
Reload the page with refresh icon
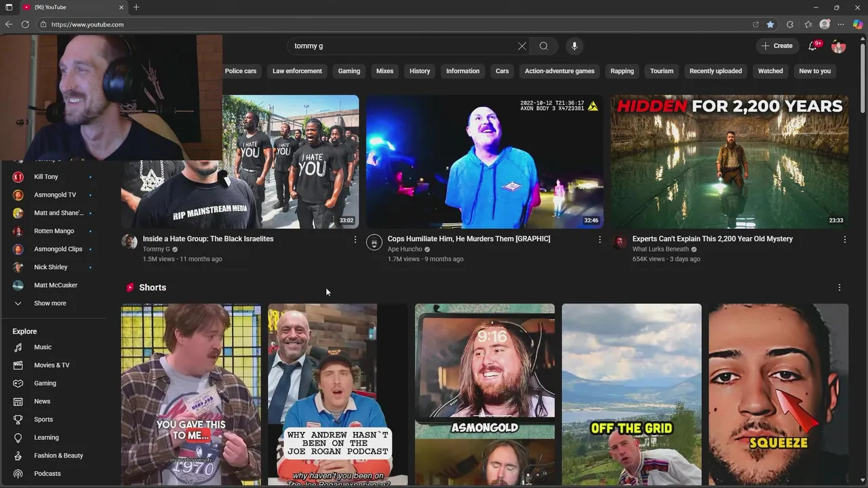(x=25, y=24)
